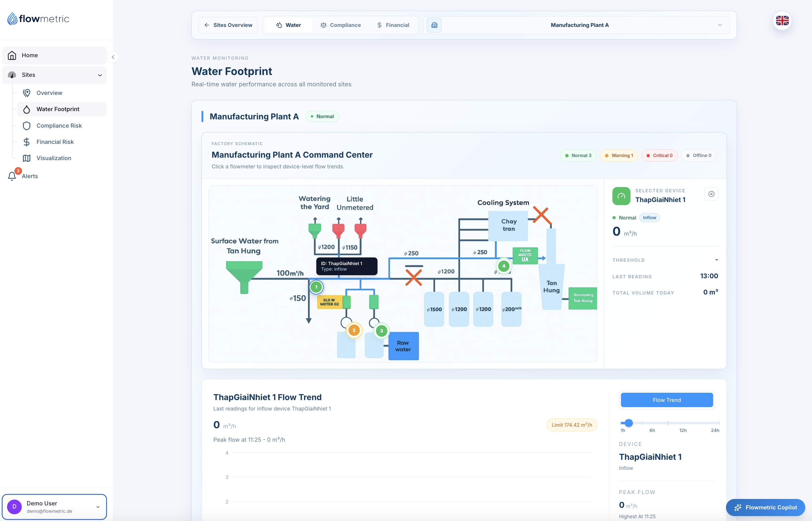Screen dimensions: 812x521
Task: Click the green Watering the Yard outlet
Action: pos(315,231)
